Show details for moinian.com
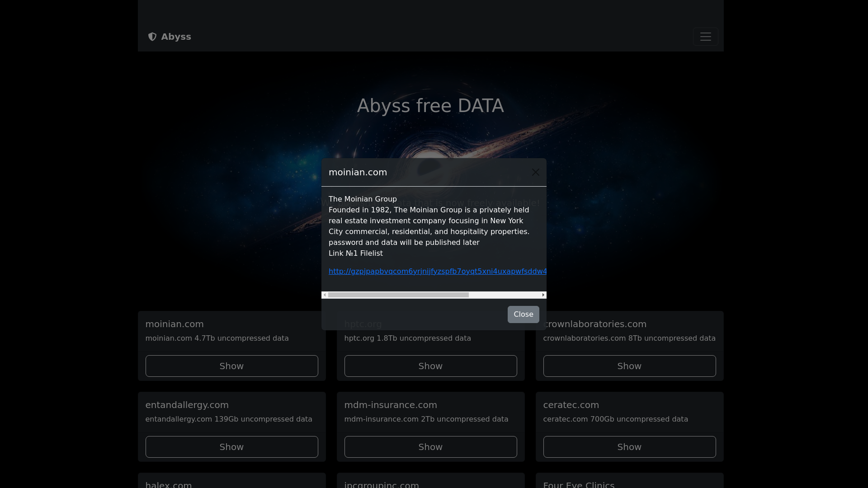868x488 pixels. [231, 366]
